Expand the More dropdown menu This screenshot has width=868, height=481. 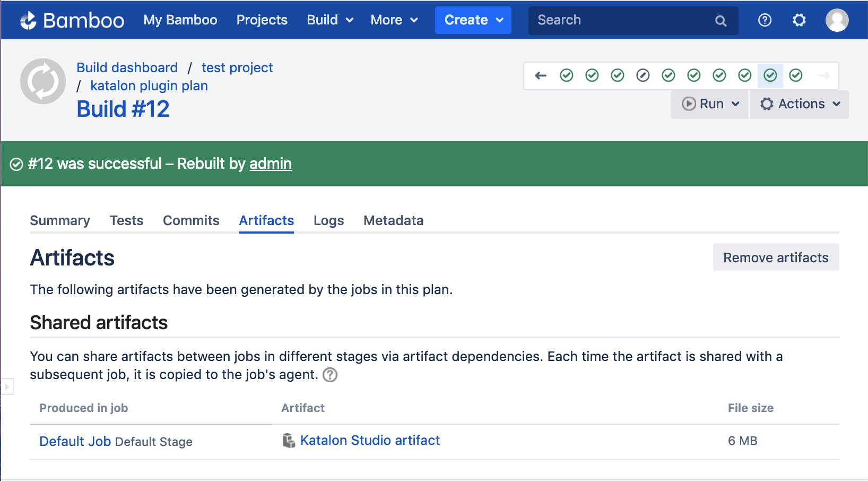pos(394,20)
